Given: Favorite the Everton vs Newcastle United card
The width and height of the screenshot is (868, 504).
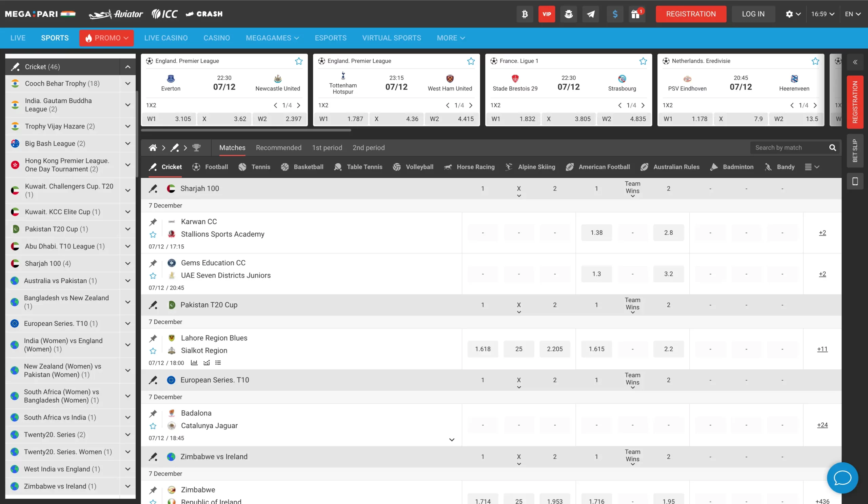Looking at the screenshot, I should pyautogui.click(x=299, y=61).
